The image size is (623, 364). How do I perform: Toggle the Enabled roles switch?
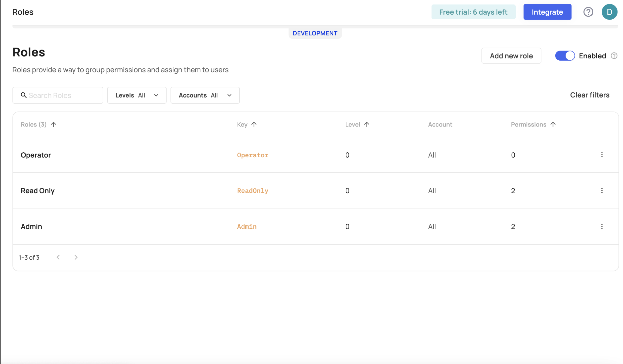click(x=564, y=56)
